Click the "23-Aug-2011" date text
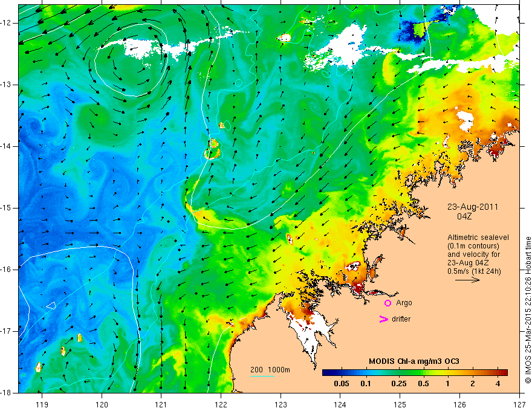 pyautogui.click(x=473, y=207)
